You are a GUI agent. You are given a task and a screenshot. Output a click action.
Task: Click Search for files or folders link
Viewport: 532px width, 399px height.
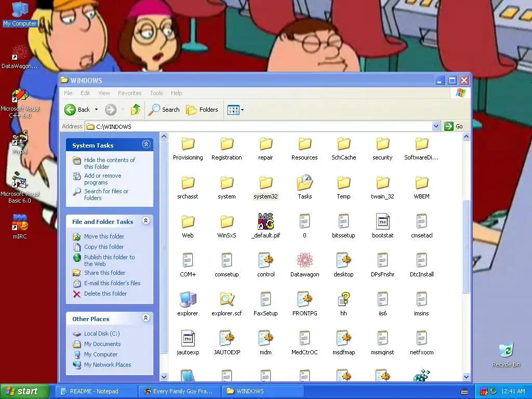click(x=106, y=194)
